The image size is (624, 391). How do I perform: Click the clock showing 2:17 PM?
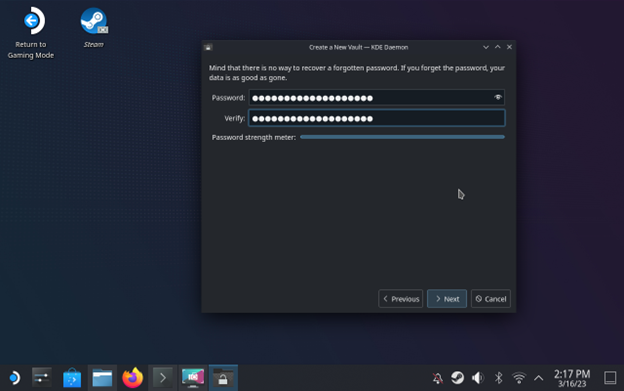[x=572, y=378]
